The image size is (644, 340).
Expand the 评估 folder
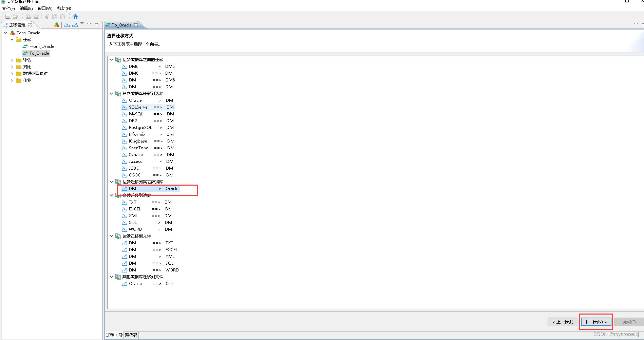point(12,60)
